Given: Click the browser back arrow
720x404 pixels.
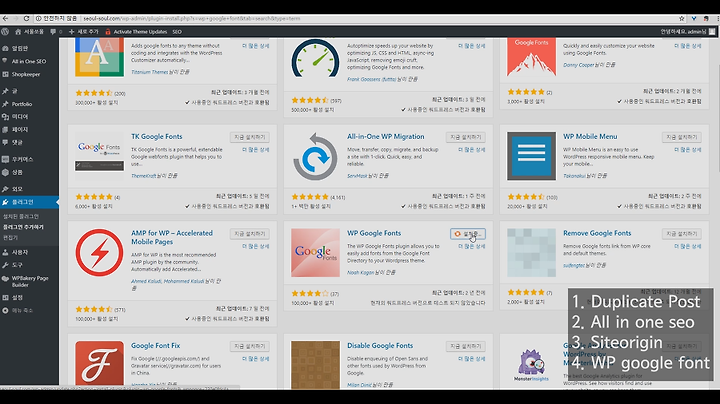Looking at the screenshot, I should (x=6, y=18).
